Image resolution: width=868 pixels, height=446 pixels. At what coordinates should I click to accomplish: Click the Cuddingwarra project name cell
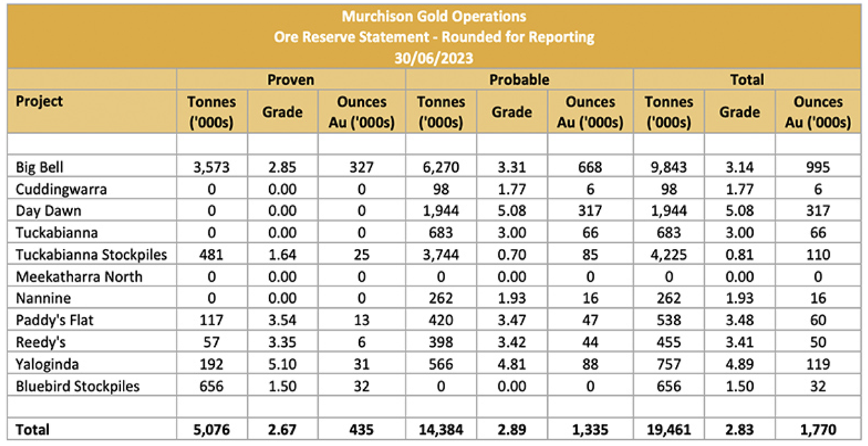point(61,189)
